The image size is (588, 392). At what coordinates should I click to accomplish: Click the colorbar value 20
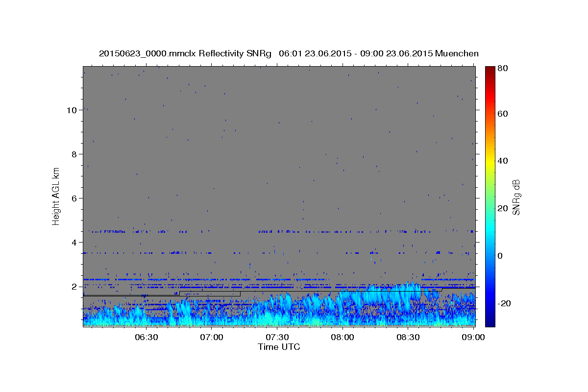503,208
